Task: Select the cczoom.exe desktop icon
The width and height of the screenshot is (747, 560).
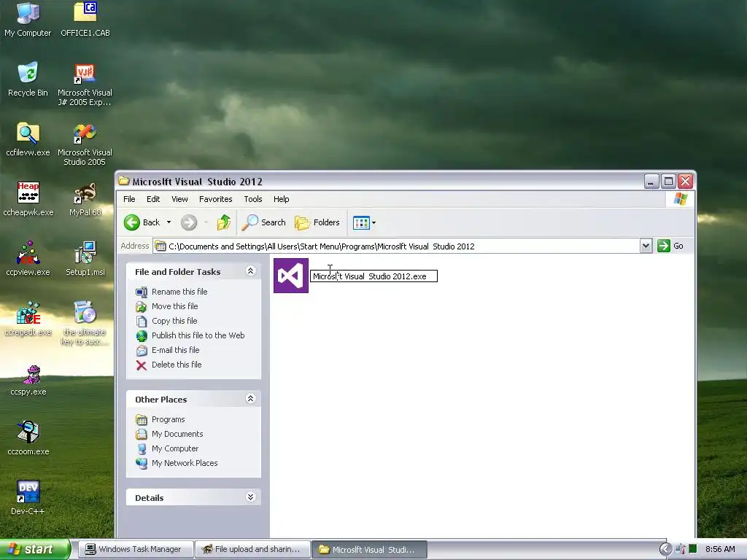Action: [x=28, y=438]
